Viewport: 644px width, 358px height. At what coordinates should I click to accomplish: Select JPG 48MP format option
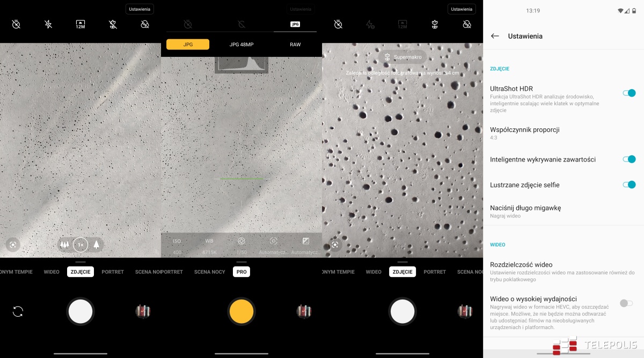tap(241, 45)
